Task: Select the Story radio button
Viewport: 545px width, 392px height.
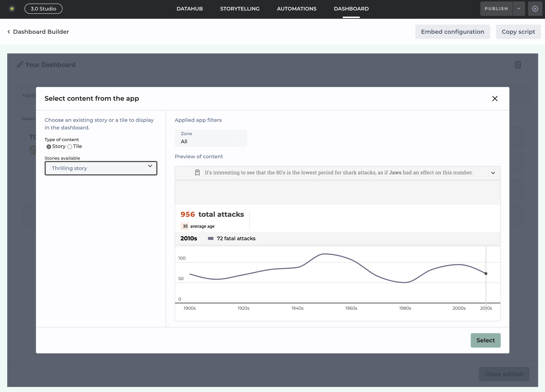Action: coord(49,147)
